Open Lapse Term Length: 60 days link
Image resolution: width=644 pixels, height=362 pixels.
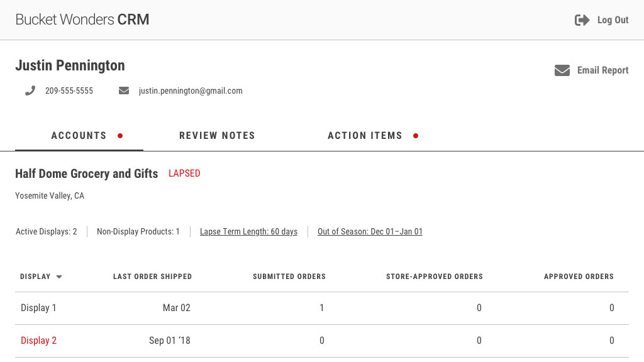pyautogui.click(x=248, y=231)
